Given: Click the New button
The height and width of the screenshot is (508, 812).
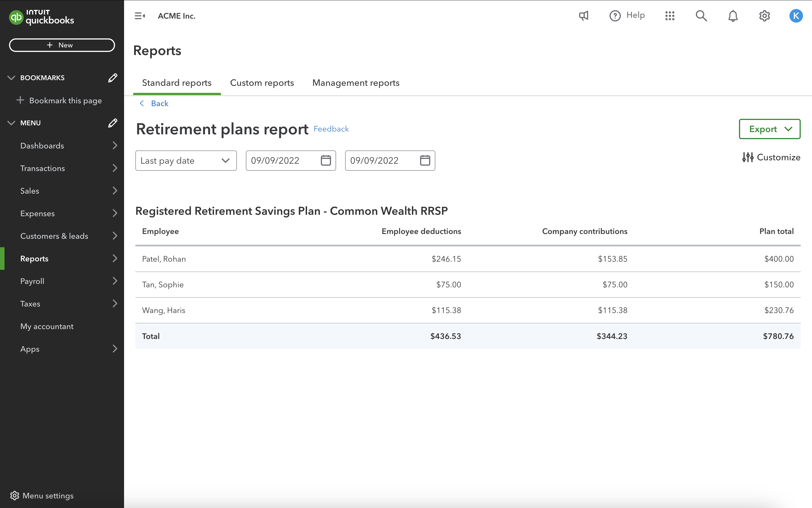Looking at the screenshot, I should pyautogui.click(x=62, y=45).
